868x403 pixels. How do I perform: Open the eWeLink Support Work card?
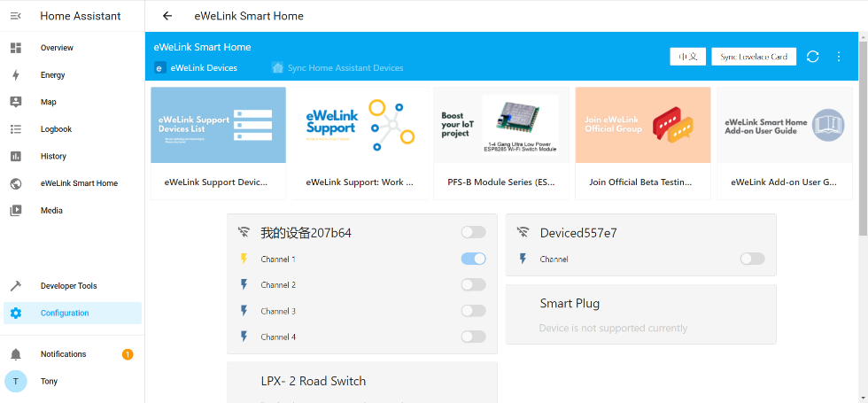(360, 143)
